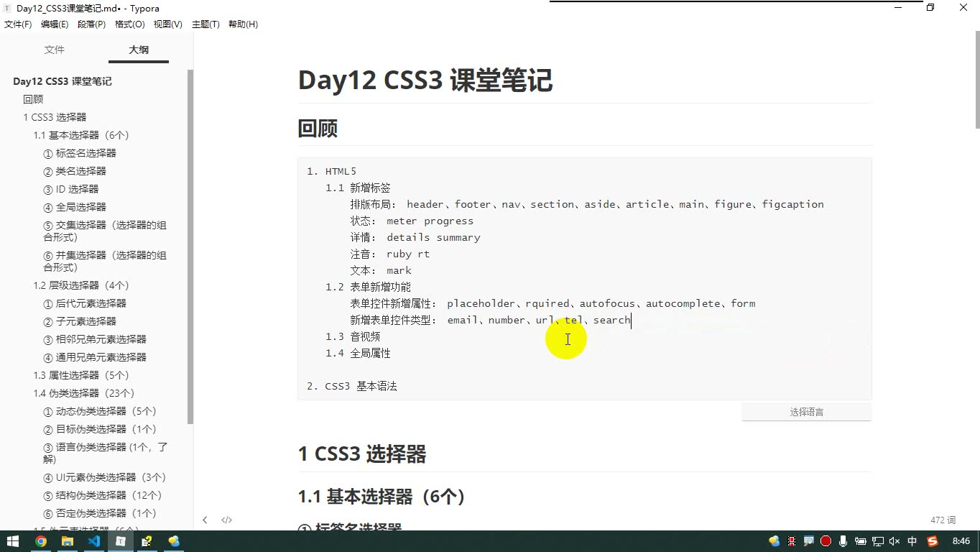Screen dimensions: 980x552
Task: Open Visual Studio Code from the taskbar
Action: pyautogui.click(x=94, y=541)
